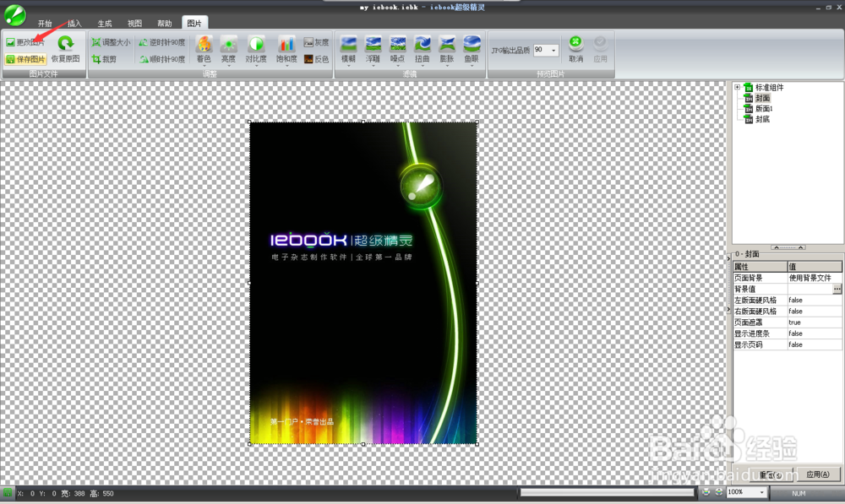The height and width of the screenshot is (504, 845).
Task: Apply the 膨胀 (bulge) filter
Action: pos(447,50)
